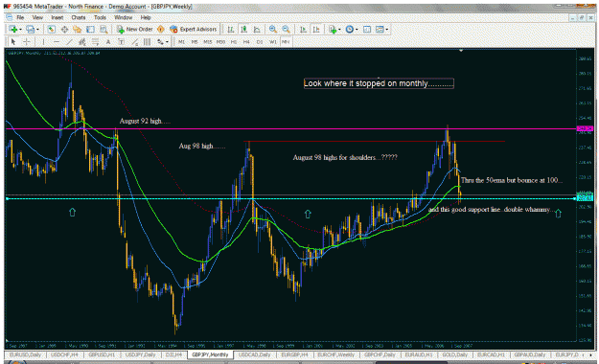Select the Cursor arrow tool

coord(13,42)
